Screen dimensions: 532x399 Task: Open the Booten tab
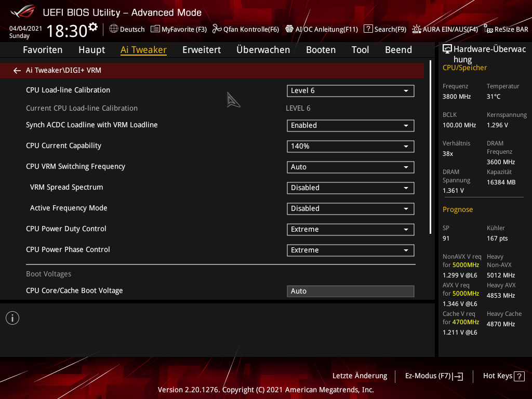pos(321,50)
